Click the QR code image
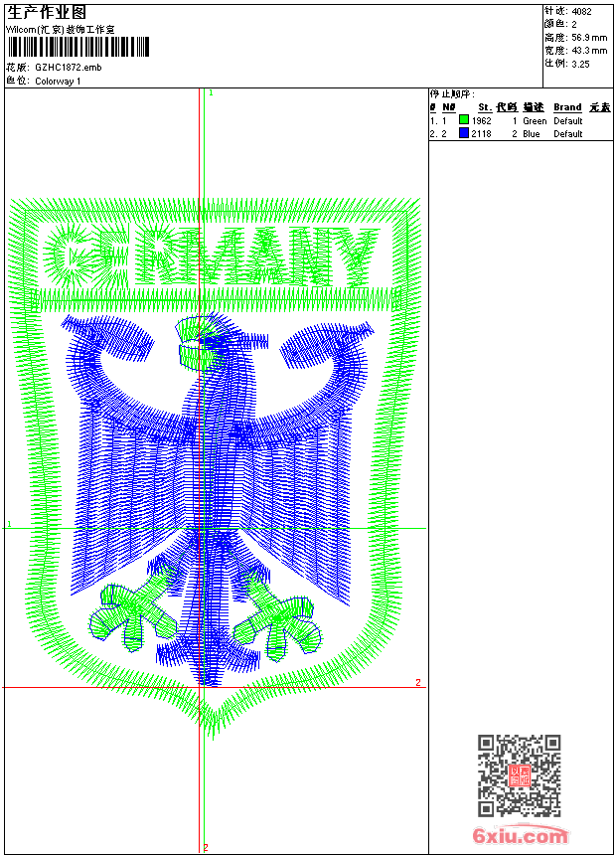Screen dimensions: 616x855 (x=519, y=774)
